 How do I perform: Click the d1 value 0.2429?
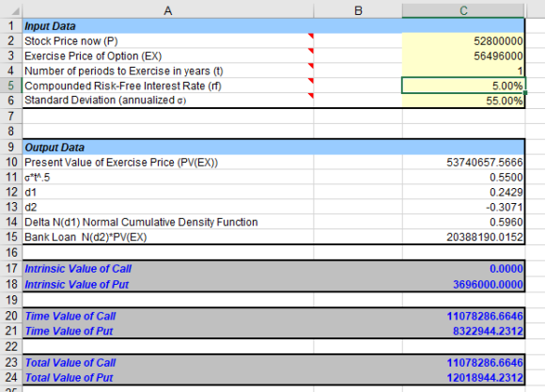[463, 193]
